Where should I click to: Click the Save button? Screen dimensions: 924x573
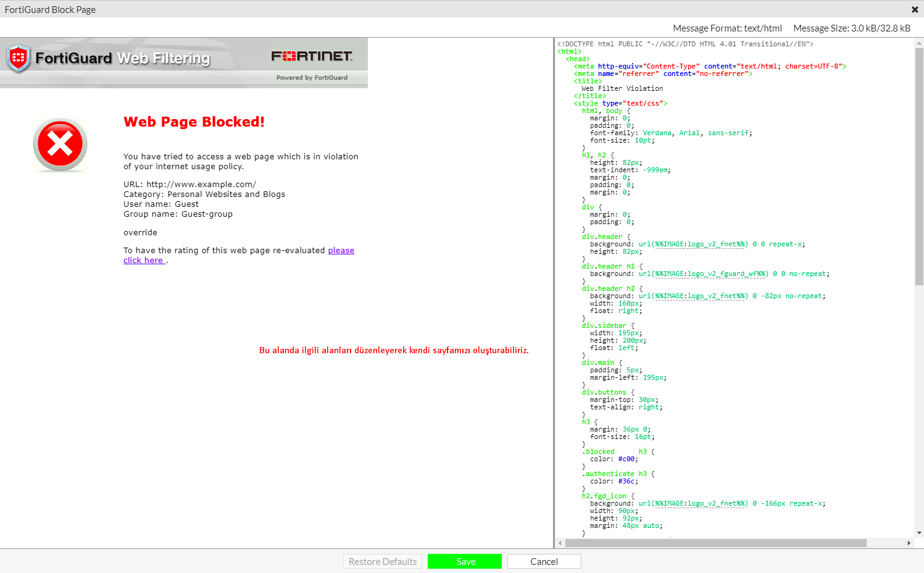click(465, 561)
